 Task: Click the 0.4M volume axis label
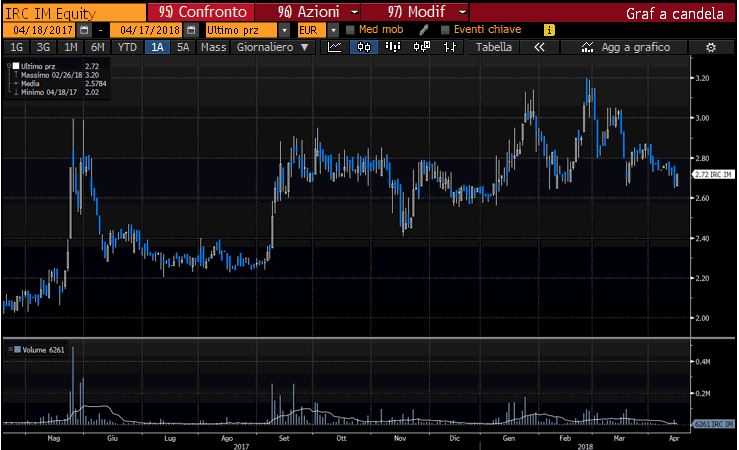pos(703,362)
